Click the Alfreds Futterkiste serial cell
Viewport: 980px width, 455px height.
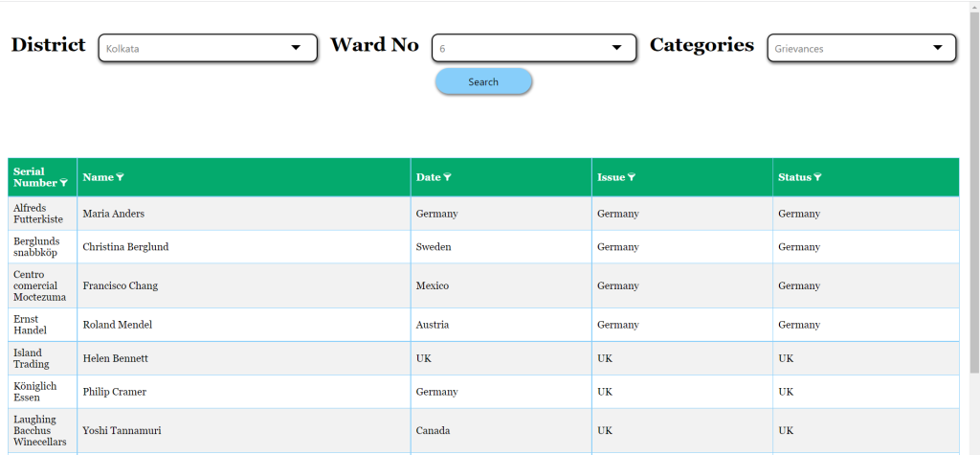(x=42, y=214)
